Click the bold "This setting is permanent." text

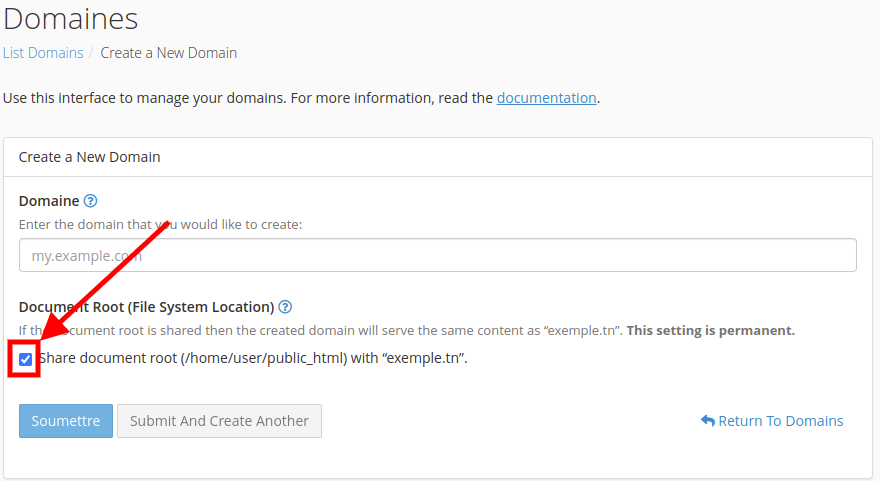710,330
